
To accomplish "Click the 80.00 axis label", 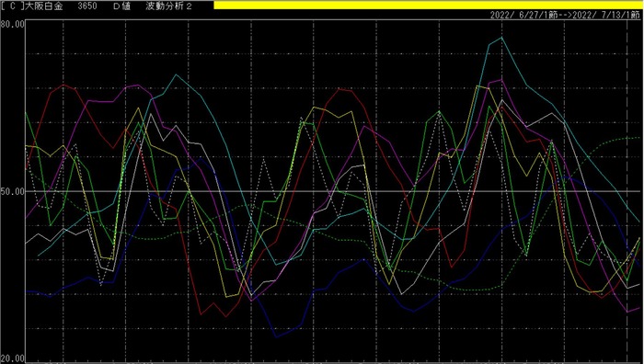I will (13, 24).
